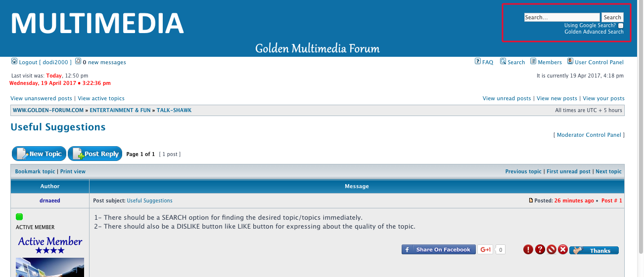Click the Post Reply button

[x=95, y=154]
